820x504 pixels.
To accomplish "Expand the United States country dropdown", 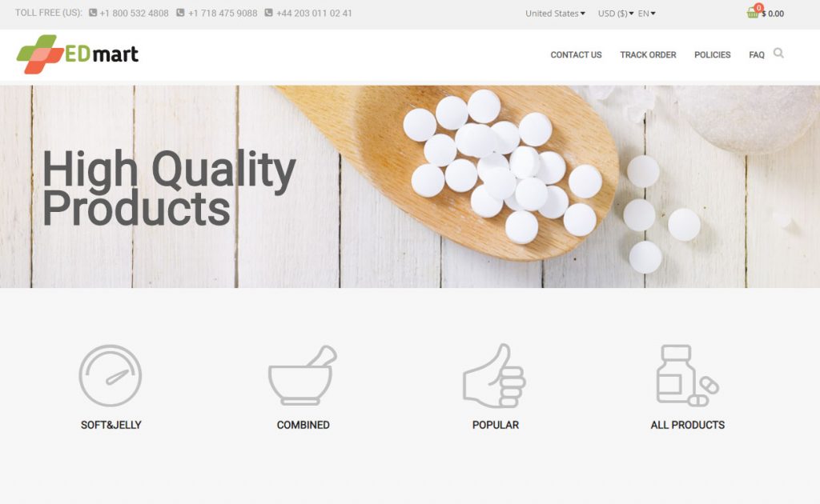I will tap(555, 14).
